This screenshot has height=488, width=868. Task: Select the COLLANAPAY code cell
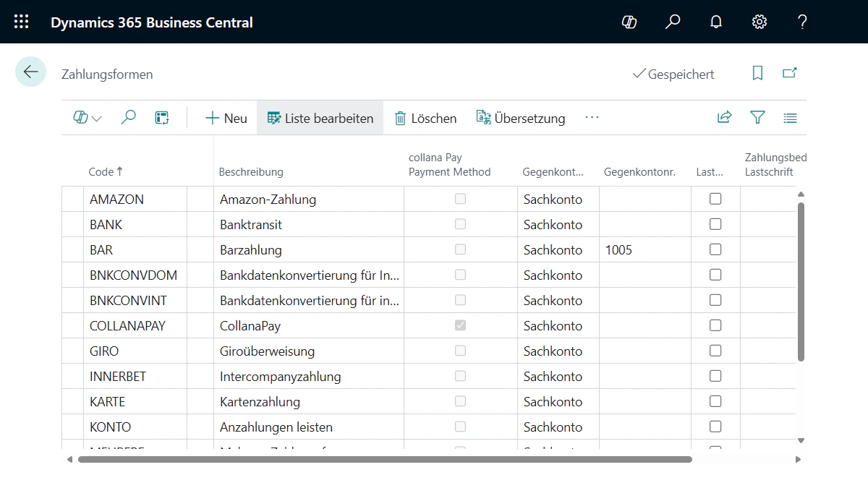135,325
